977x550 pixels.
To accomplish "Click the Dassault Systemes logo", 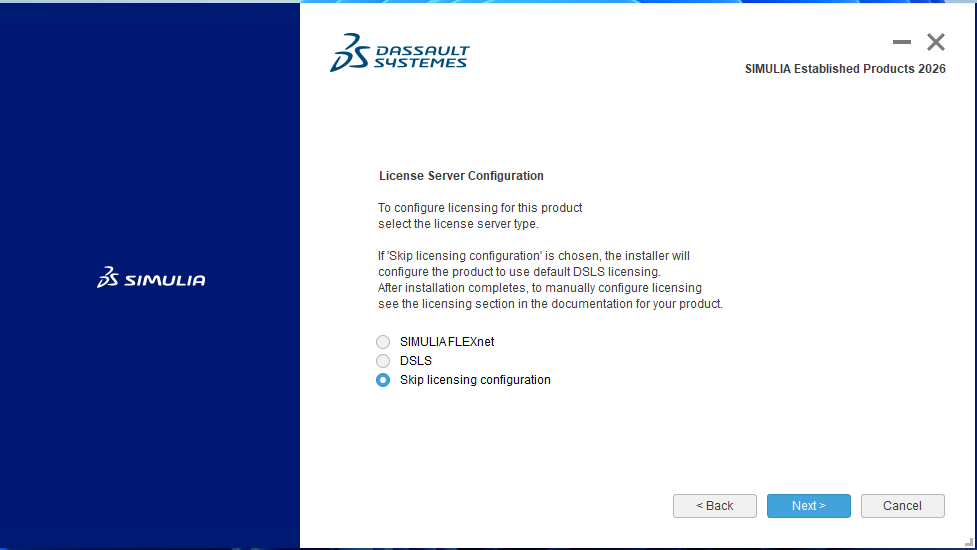I will [399, 52].
